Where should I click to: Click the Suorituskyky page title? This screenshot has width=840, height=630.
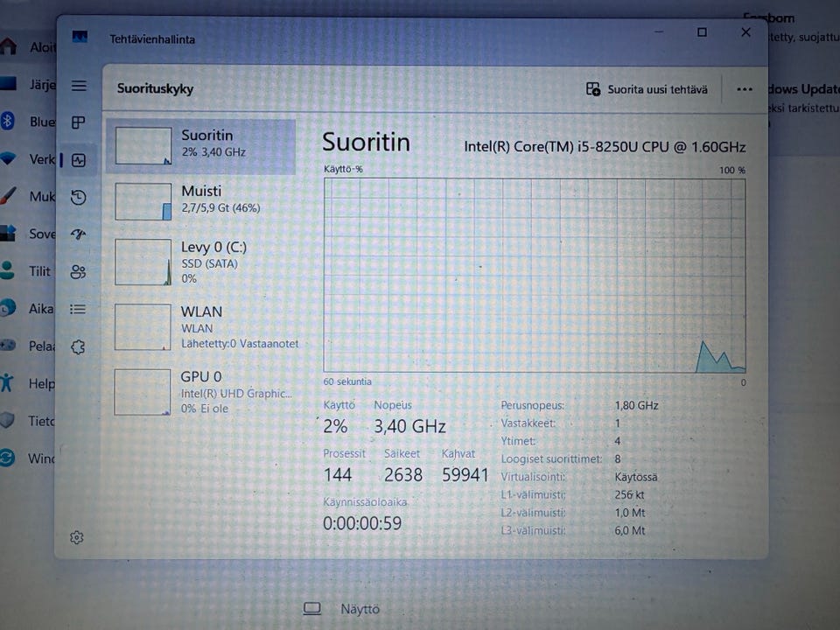pyautogui.click(x=156, y=88)
